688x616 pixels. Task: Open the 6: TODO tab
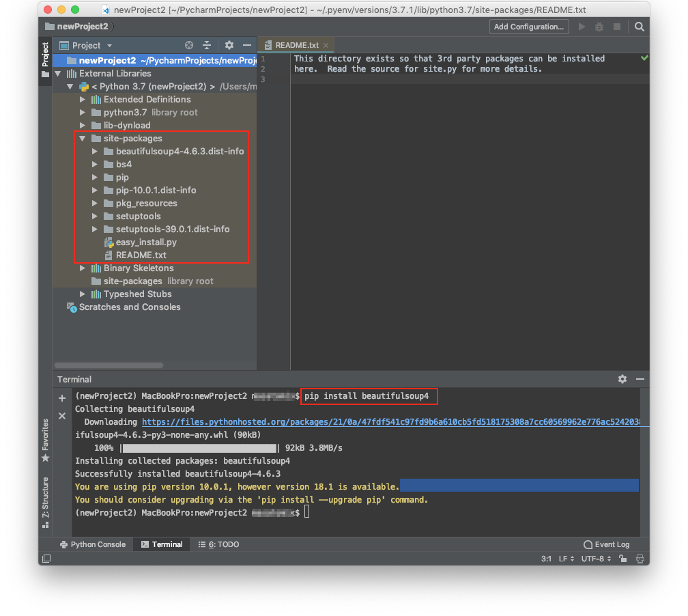pyautogui.click(x=219, y=544)
